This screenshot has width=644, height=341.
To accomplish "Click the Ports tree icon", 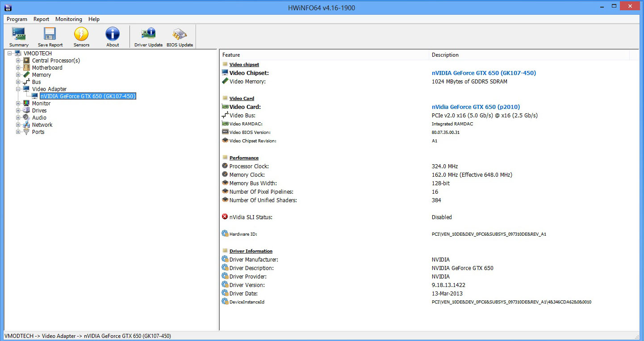I will click(26, 132).
